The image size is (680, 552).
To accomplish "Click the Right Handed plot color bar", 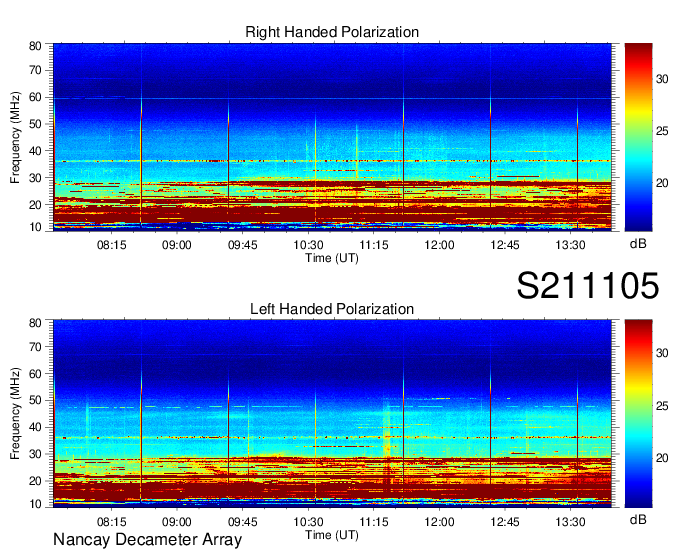I will tap(638, 137).
